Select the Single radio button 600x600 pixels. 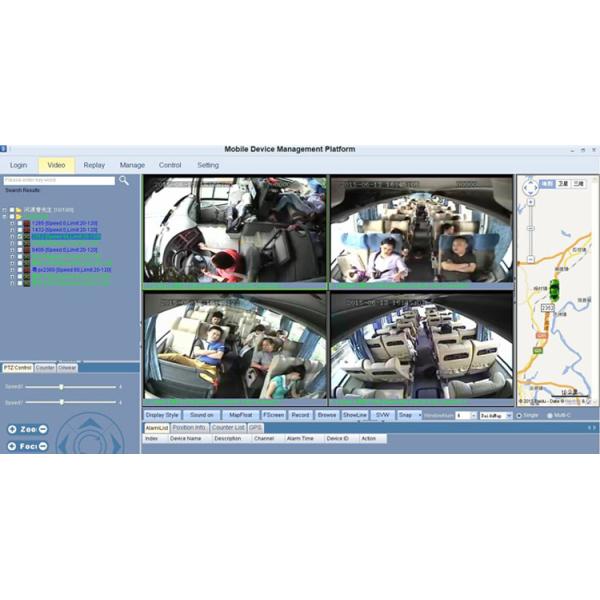click(519, 415)
